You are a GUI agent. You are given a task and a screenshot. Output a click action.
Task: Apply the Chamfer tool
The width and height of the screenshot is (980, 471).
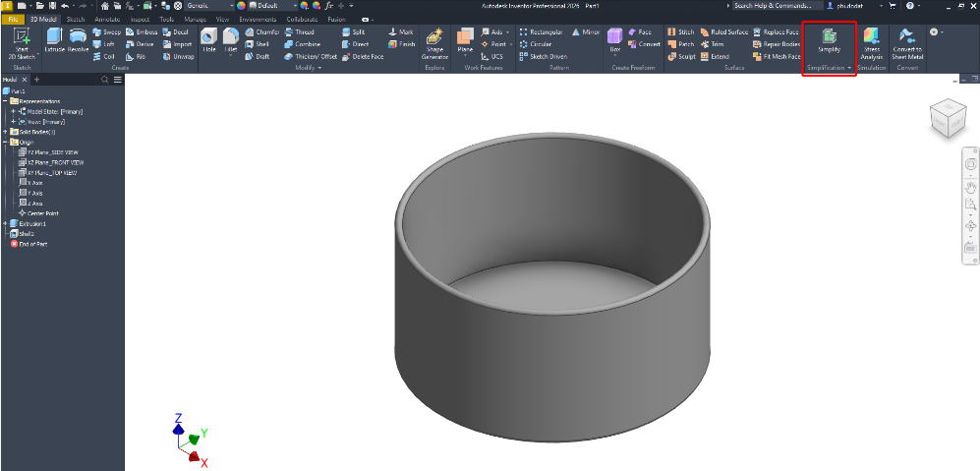[x=261, y=31]
